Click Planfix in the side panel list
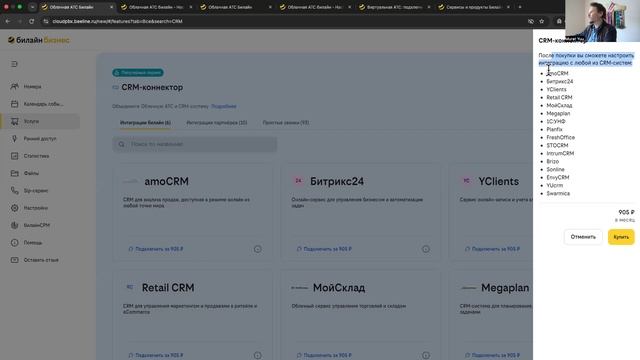The width and height of the screenshot is (640, 360). 554,129
